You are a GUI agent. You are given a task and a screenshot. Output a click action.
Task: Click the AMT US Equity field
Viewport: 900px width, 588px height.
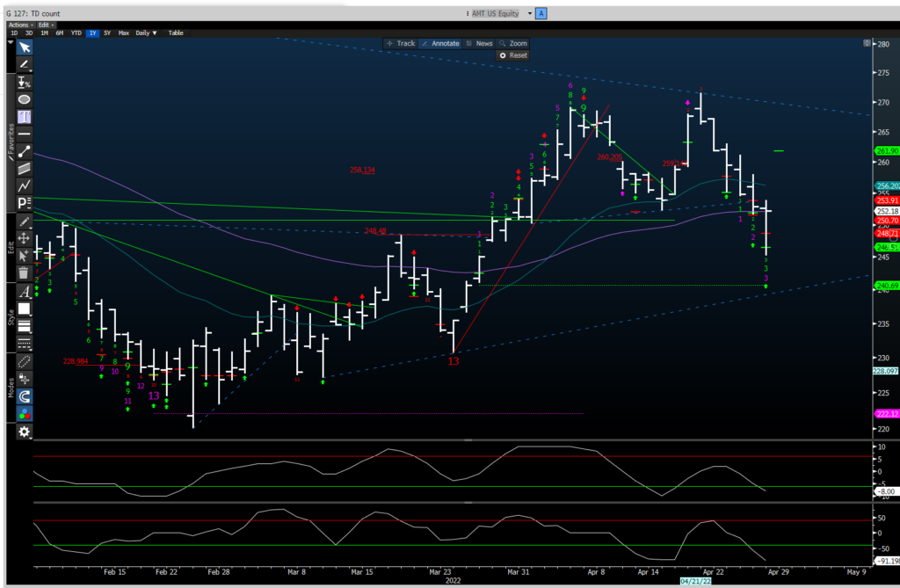point(496,13)
